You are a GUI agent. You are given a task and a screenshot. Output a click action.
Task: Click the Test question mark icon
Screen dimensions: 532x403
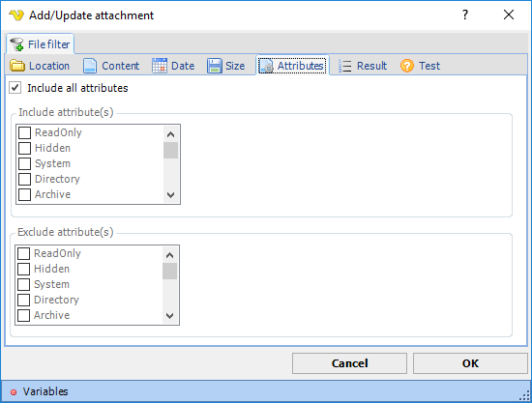pos(407,66)
